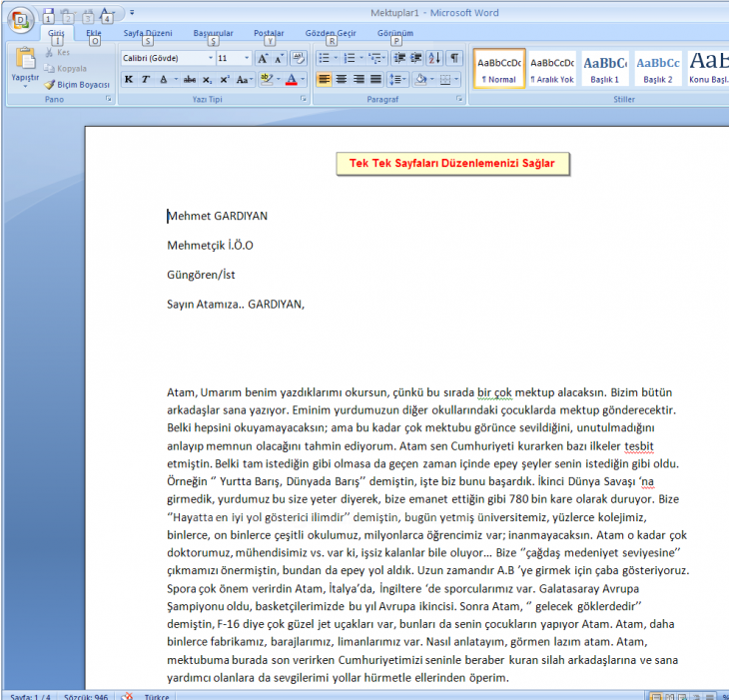Toggle left text alignment
Viewport: 729px width, 700px height.
pos(325,79)
